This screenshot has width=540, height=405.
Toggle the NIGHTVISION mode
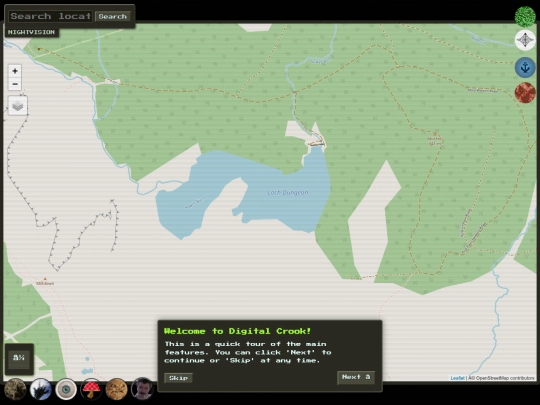[x=31, y=32]
